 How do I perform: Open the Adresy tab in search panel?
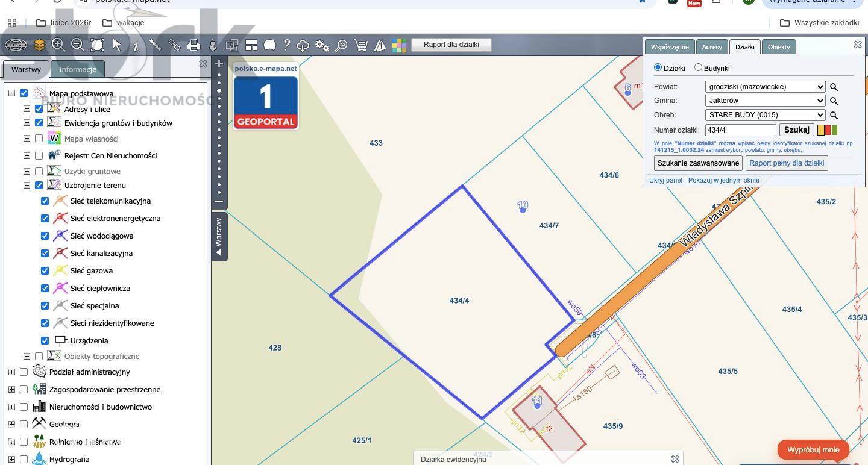pos(712,47)
